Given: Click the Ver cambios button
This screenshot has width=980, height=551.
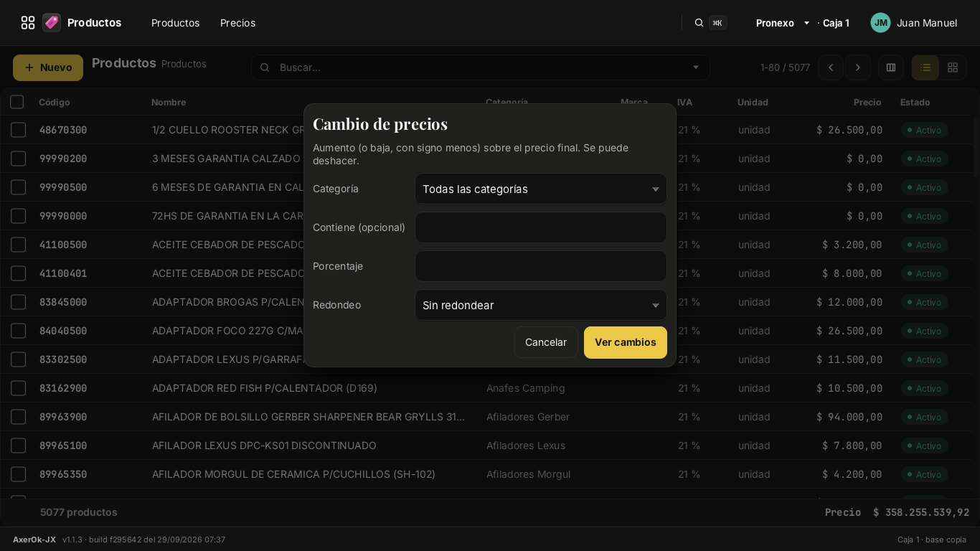Looking at the screenshot, I should coord(626,342).
